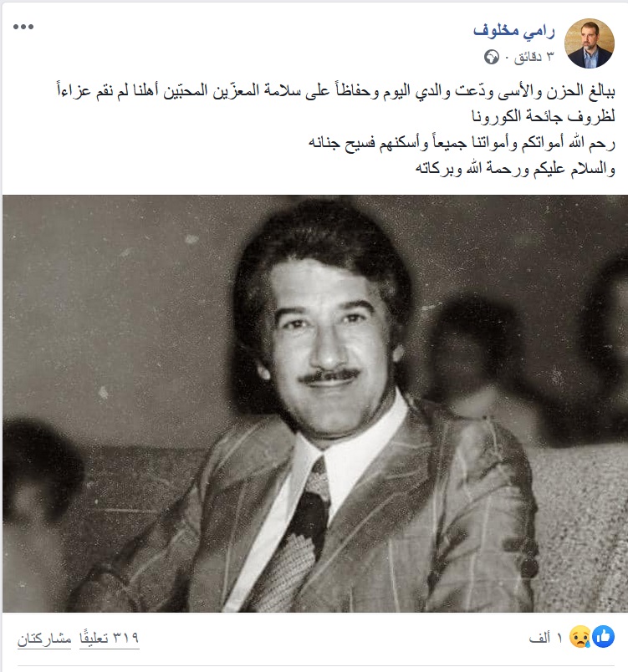Click the text line لظروف جائحة الكورونا
Image resolution: width=628 pixels, height=672 pixels.
pyautogui.click(x=544, y=115)
